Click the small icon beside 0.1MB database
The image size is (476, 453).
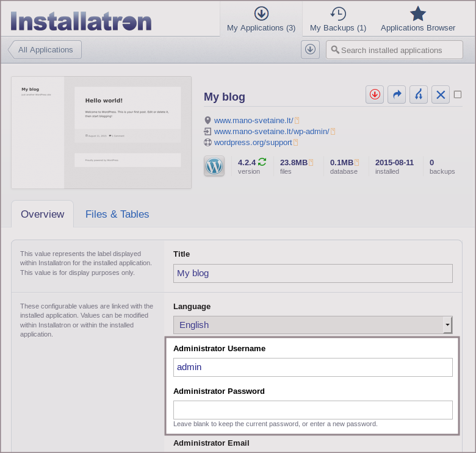357,162
